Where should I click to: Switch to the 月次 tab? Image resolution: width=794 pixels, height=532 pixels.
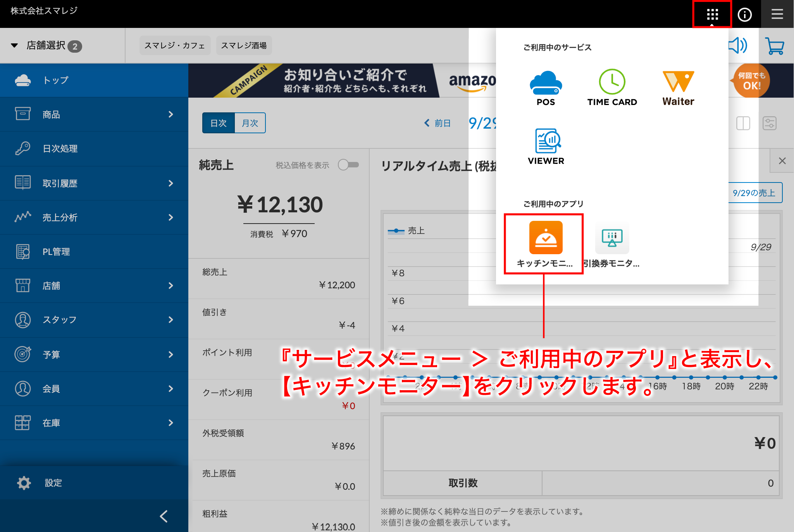[x=250, y=123]
